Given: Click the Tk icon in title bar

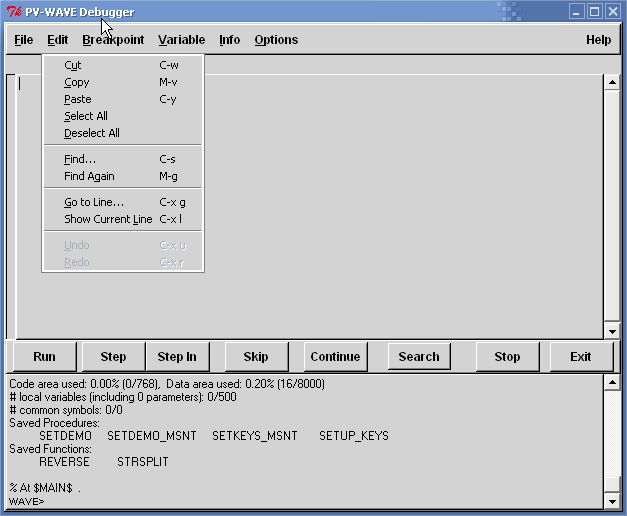Looking at the screenshot, I should (x=14, y=12).
